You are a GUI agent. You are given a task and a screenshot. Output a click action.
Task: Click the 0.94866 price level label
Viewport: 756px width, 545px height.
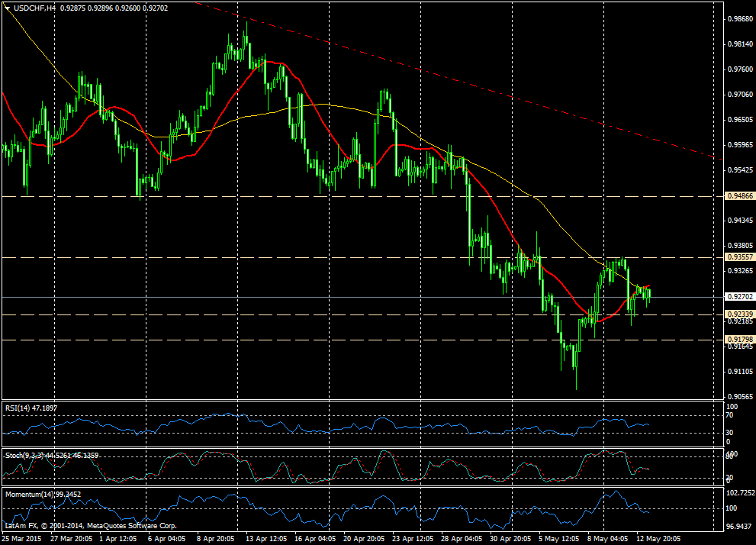click(738, 196)
